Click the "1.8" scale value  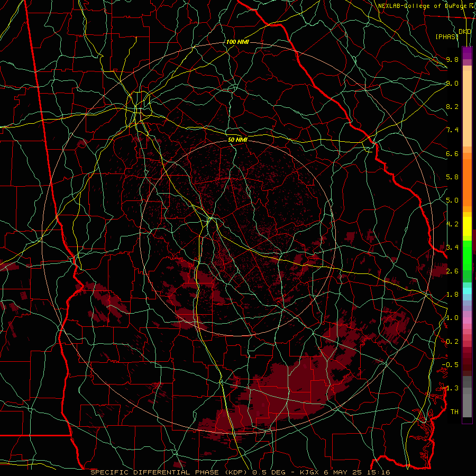click(452, 295)
